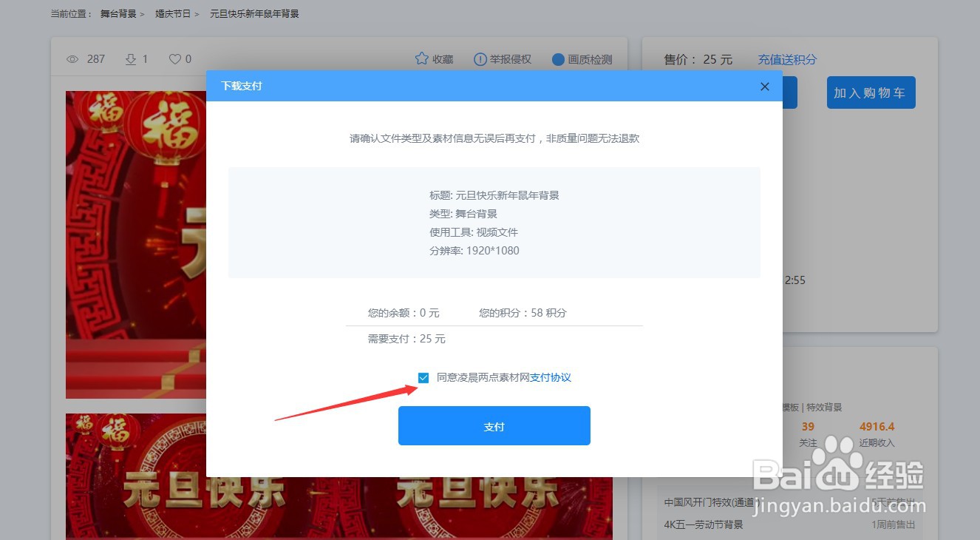
Task: Click the blue 支付 pay button
Action: coord(494,426)
